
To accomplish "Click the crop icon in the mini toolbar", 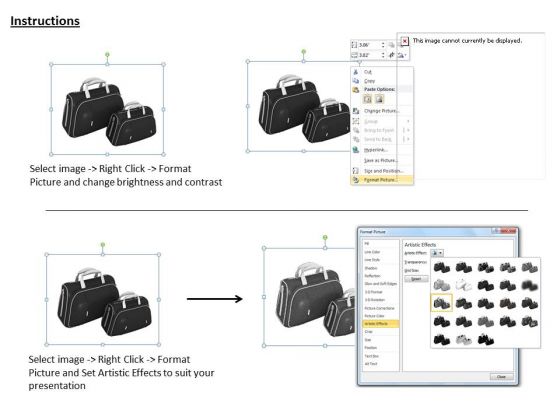I will pyautogui.click(x=391, y=55).
